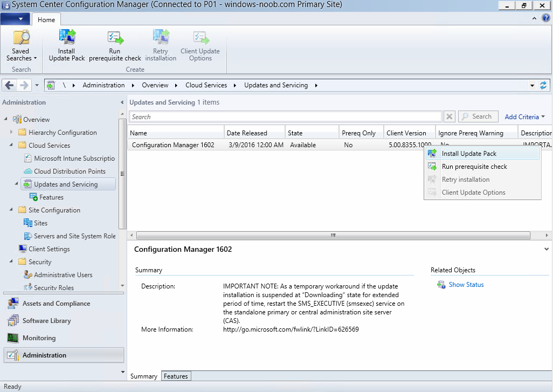Select Overview in the Administration tree
The height and width of the screenshot is (392, 553).
pos(36,120)
